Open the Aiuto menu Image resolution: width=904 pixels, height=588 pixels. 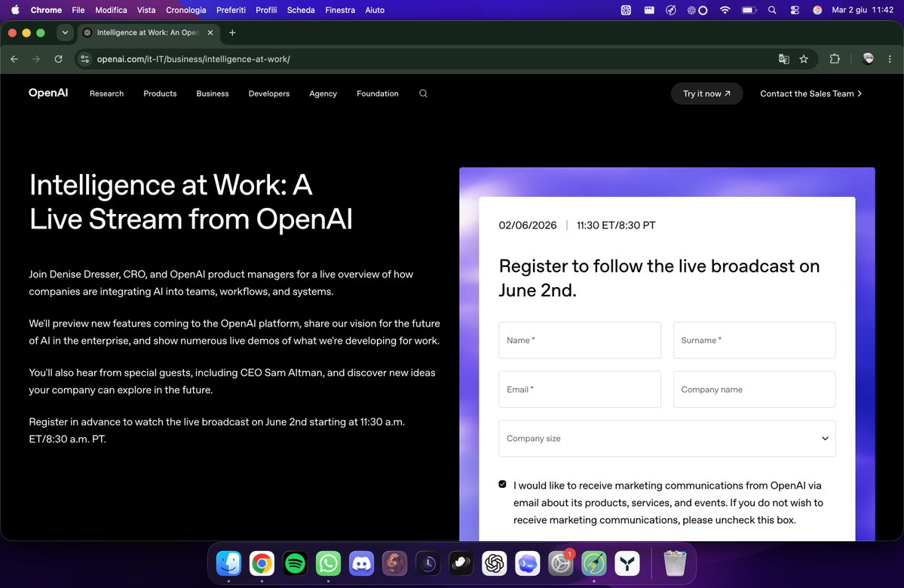[x=375, y=10]
